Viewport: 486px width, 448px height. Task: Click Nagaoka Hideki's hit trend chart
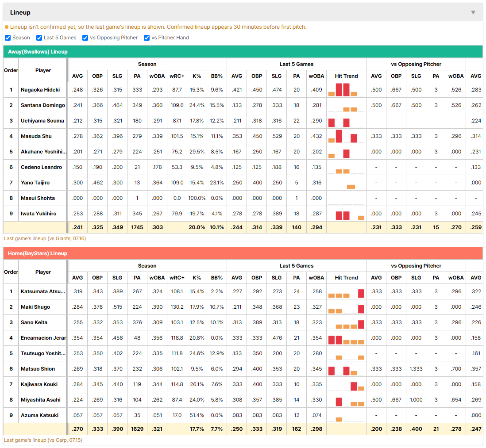(x=346, y=90)
